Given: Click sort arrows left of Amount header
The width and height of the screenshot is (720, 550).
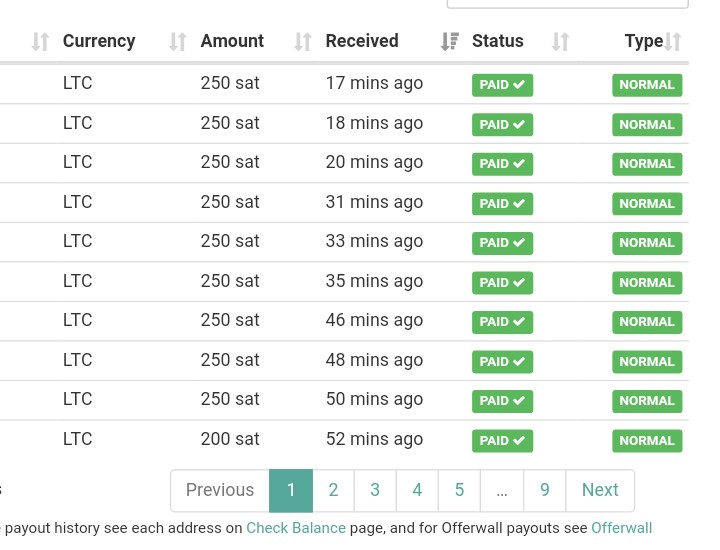Looking at the screenshot, I should (178, 41).
